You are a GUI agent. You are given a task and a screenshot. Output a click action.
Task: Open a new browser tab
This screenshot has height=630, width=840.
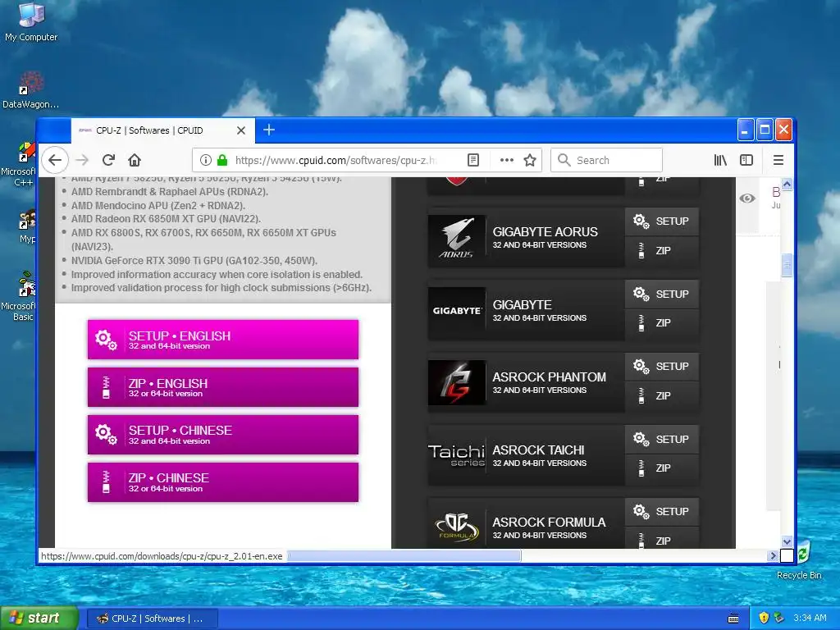(269, 130)
